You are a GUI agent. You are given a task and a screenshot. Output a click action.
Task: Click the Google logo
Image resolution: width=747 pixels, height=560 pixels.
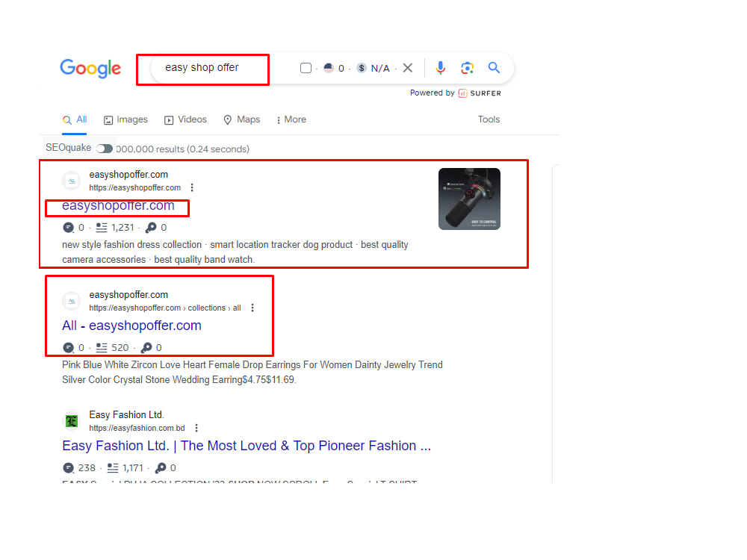(x=90, y=69)
